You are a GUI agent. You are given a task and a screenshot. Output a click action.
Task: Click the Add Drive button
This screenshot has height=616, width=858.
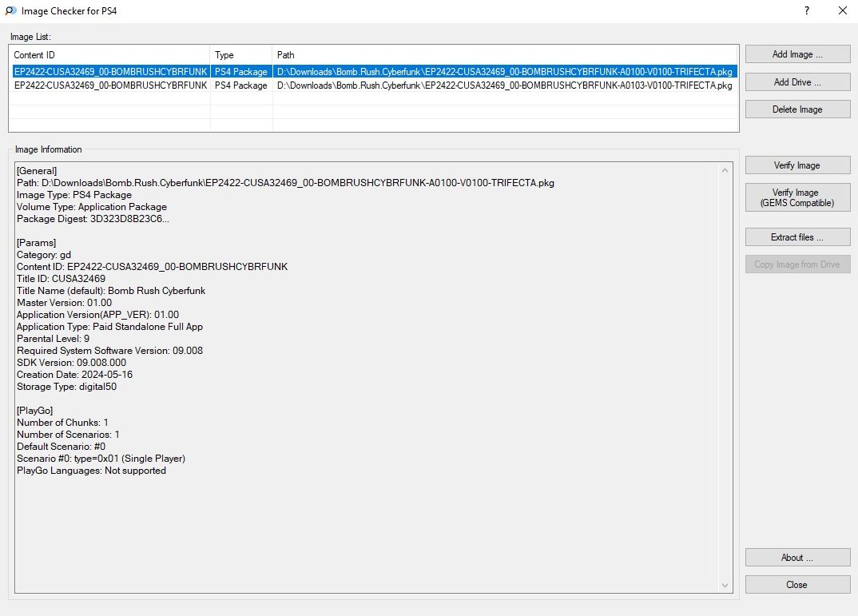797,82
